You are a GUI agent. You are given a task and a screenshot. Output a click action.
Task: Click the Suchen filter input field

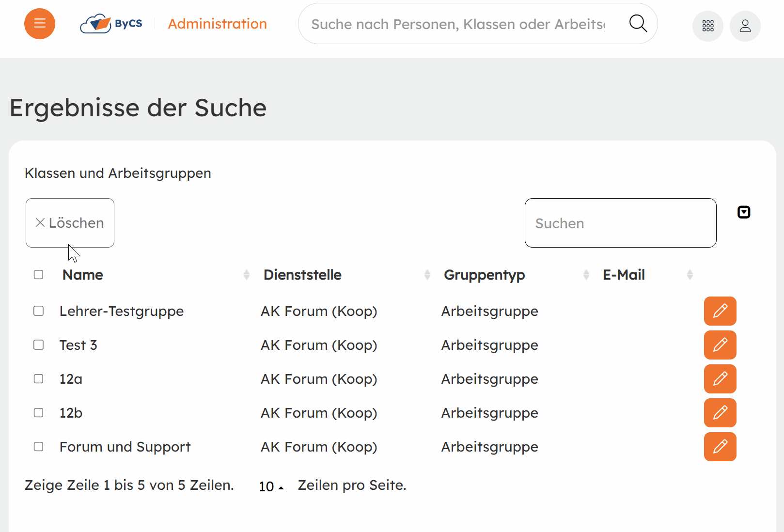pos(620,223)
